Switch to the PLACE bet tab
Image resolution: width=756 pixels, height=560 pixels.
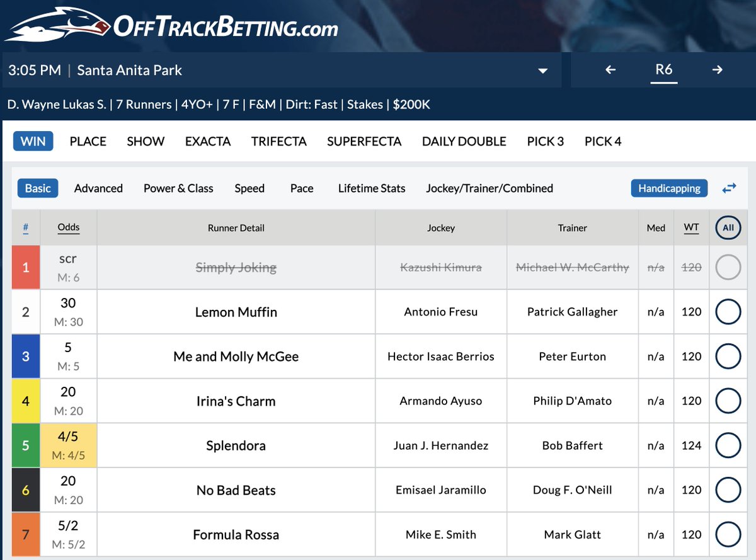pyautogui.click(x=88, y=141)
